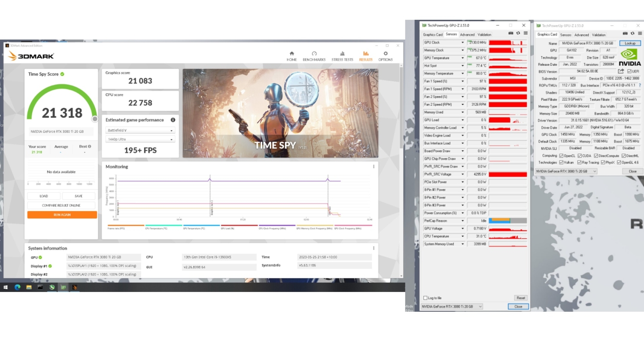644x362 pixels.
Task: Click the camera icon in GPU-Z Graphics Card window
Action: (625, 33)
